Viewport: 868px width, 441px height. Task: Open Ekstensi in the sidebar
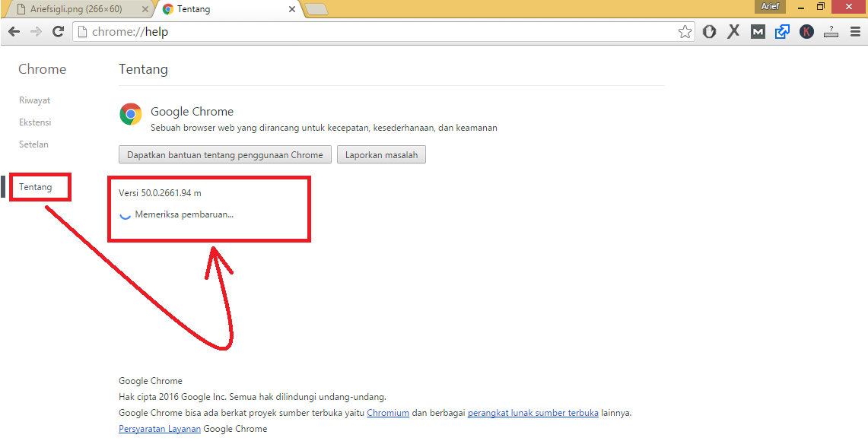[x=35, y=122]
